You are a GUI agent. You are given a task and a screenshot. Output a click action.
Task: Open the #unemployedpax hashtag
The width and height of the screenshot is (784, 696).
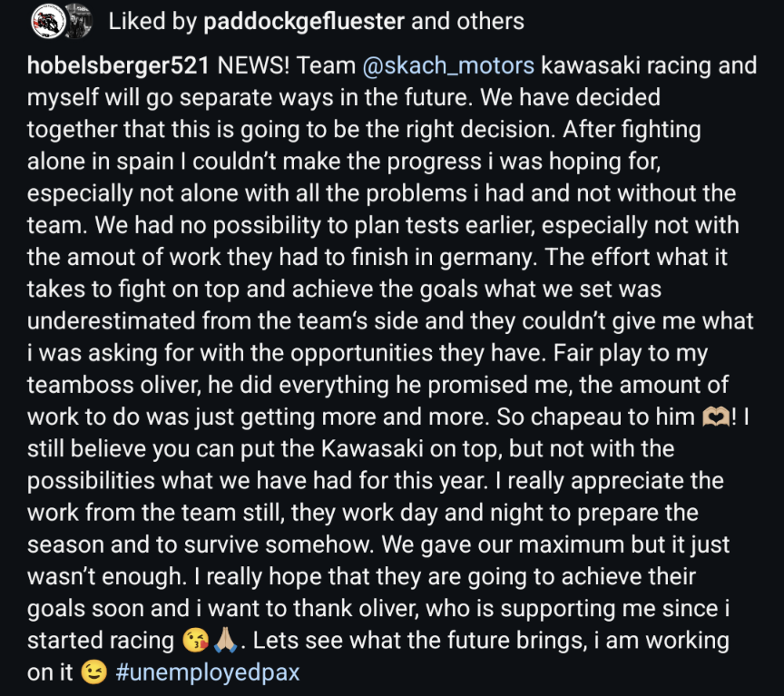pos(208,672)
